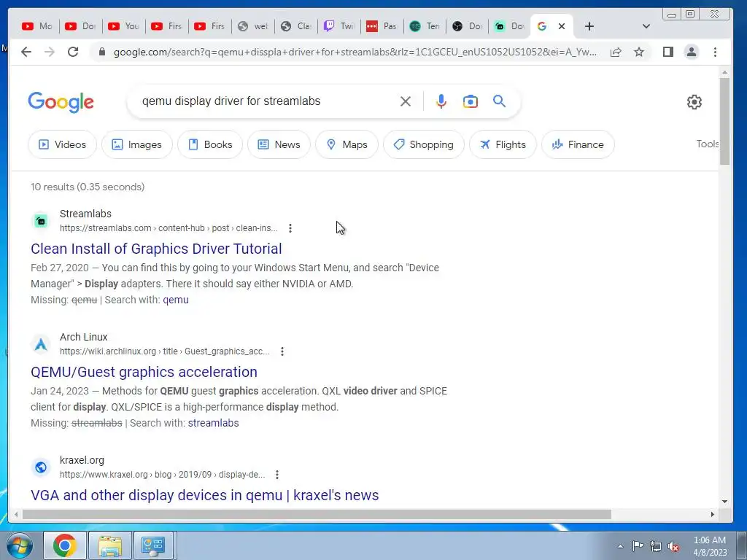The width and height of the screenshot is (747, 560).
Task: Open the Google logo homepage
Action: [x=61, y=102]
